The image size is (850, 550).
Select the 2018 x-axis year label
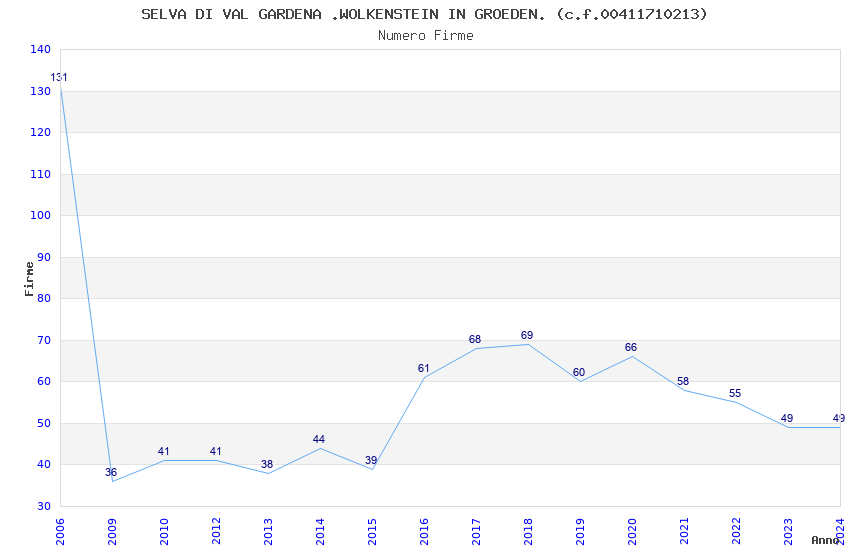[x=528, y=532]
